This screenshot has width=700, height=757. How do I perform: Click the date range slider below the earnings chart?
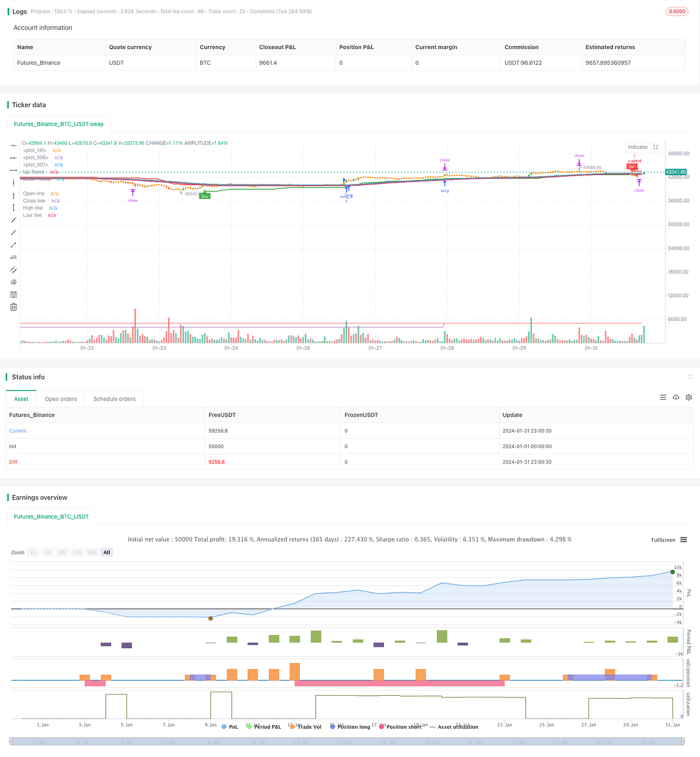pos(350,742)
